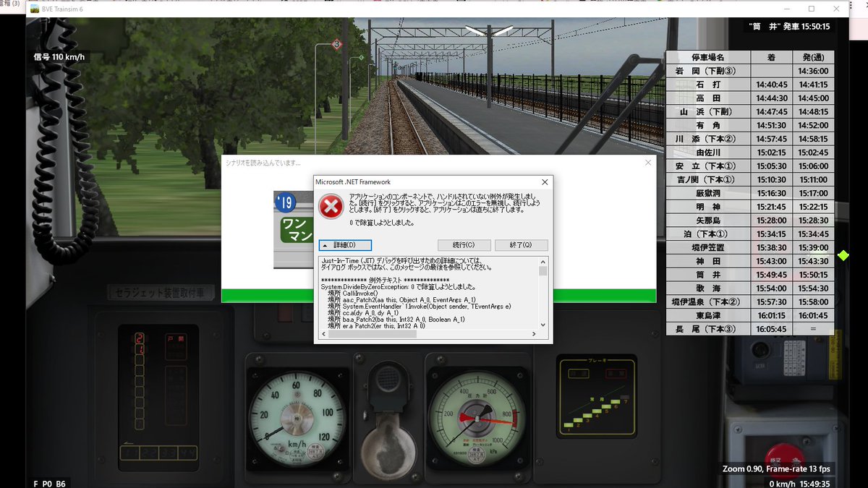Click the 由佐川 station row
The height and width of the screenshot is (488, 868).
point(750,153)
